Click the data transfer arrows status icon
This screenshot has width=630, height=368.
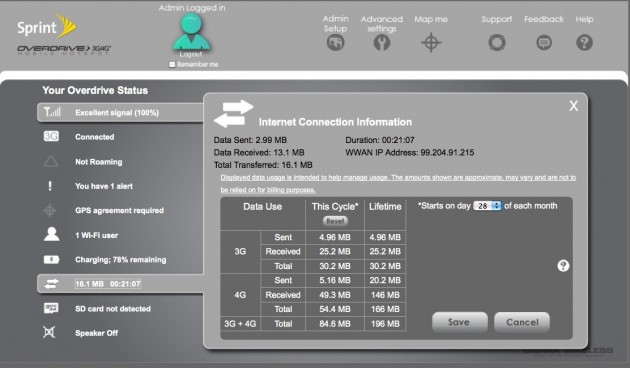pos(51,284)
